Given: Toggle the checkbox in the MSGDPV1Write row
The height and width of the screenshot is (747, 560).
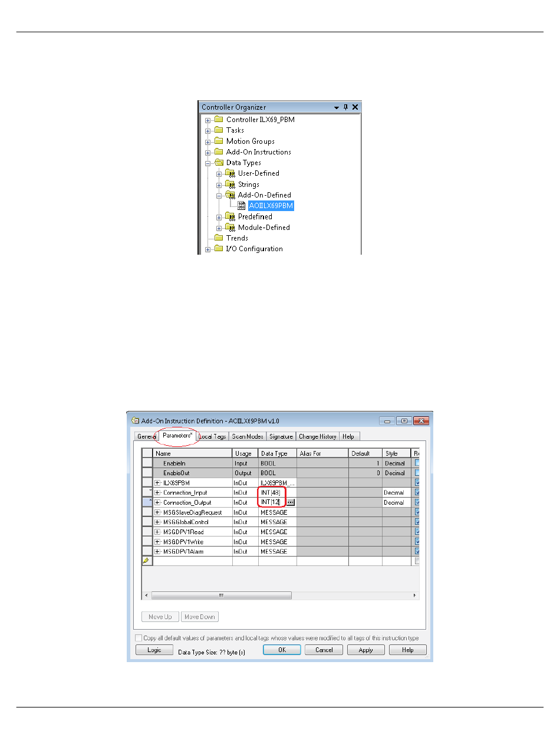Looking at the screenshot, I should 417,541.
